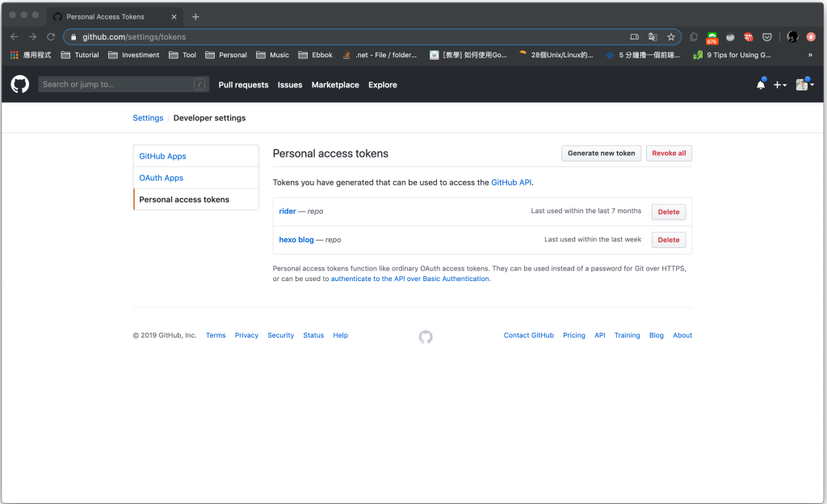Open Contact GitHub in the footer
Image resolution: width=827 pixels, height=504 pixels.
528,335
